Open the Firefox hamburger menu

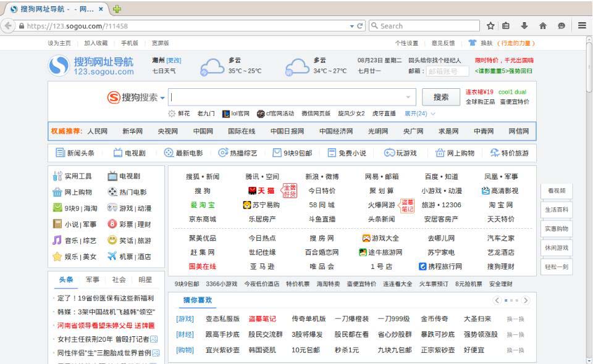(582, 26)
